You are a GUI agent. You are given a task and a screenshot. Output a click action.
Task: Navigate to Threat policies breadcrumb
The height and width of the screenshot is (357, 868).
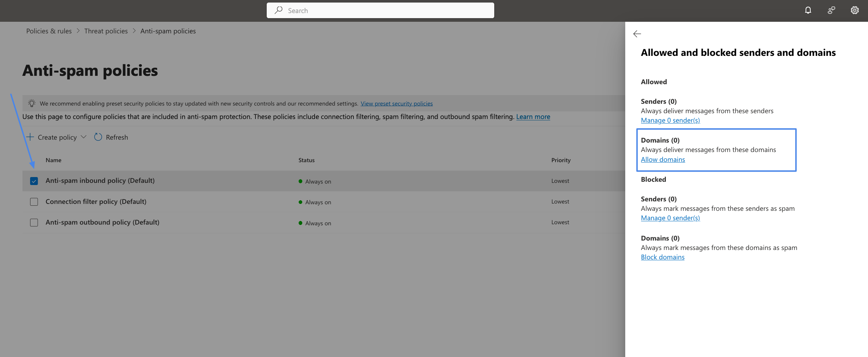106,31
